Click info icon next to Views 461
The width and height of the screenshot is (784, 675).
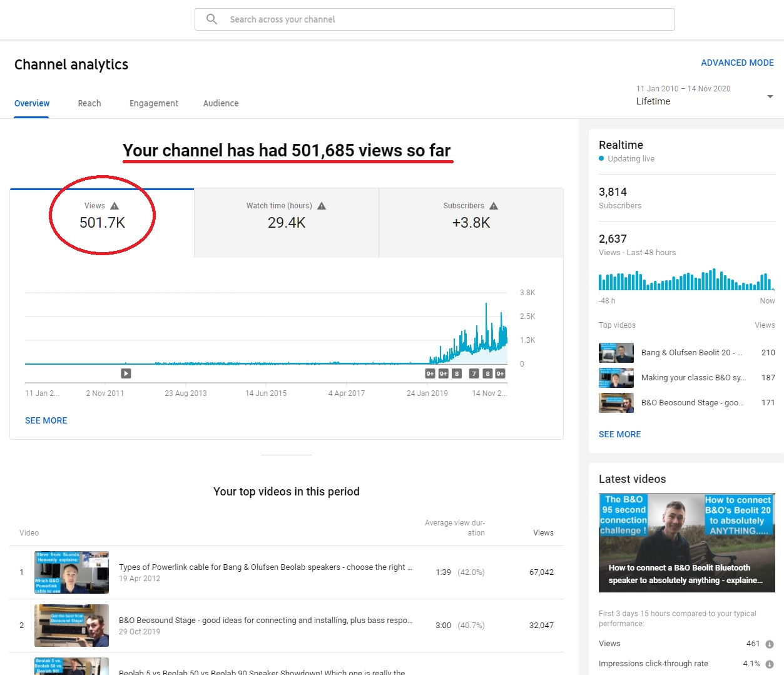tap(769, 644)
